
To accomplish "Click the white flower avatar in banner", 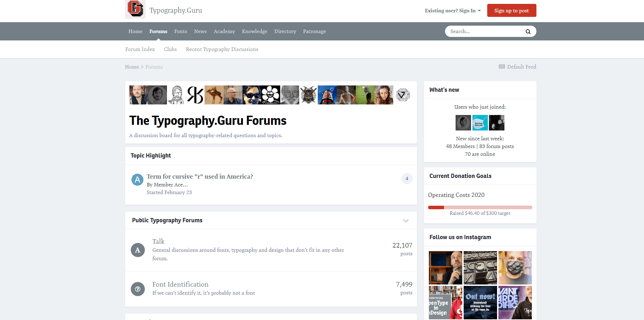I will click(271, 95).
